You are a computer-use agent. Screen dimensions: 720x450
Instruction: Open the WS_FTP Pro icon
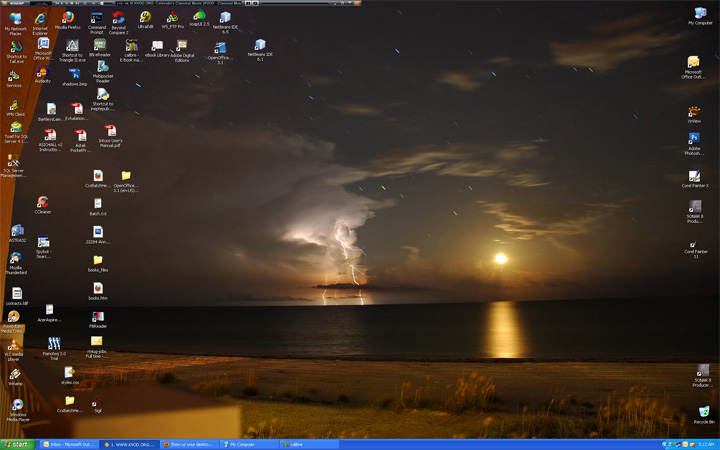172,17
